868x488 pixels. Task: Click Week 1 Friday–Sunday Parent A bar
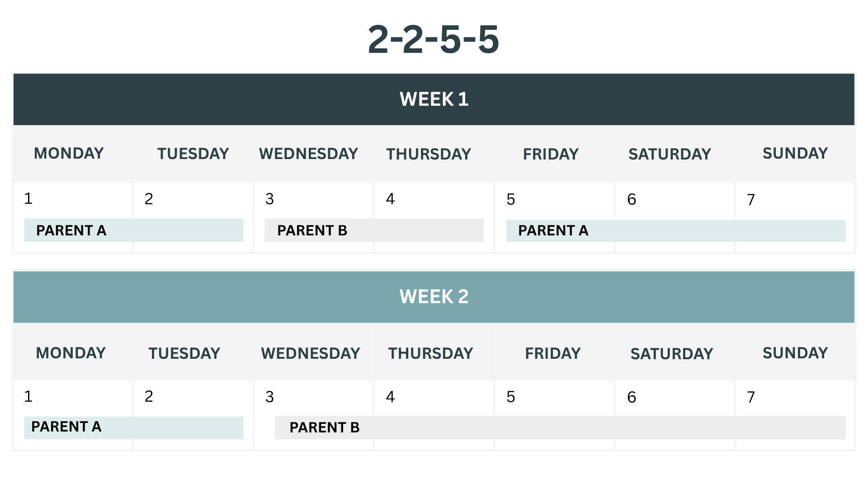point(675,231)
